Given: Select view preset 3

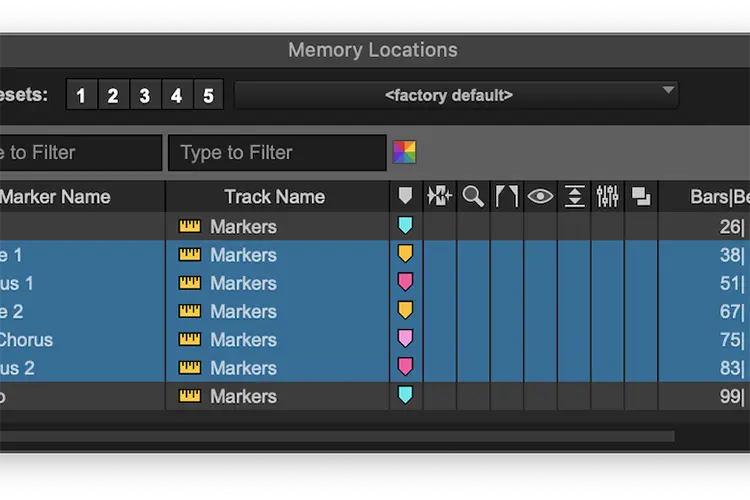Looking at the screenshot, I should click(145, 95).
